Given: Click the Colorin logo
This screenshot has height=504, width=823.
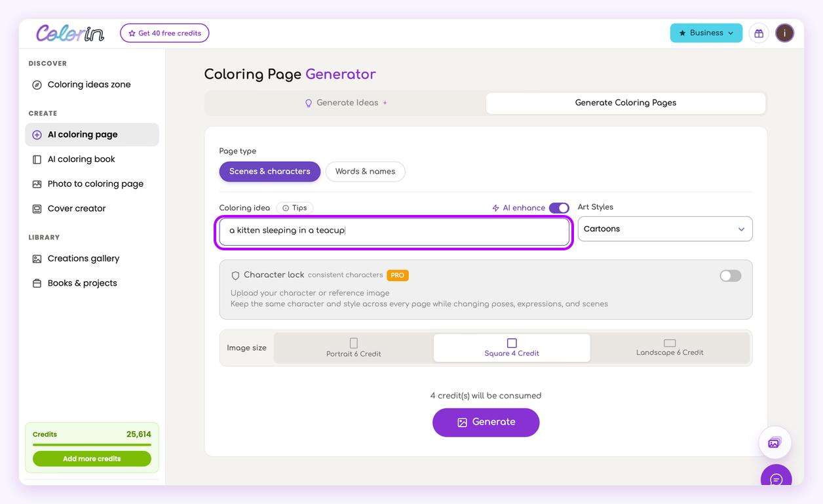Looking at the screenshot, I should [70, 33].
